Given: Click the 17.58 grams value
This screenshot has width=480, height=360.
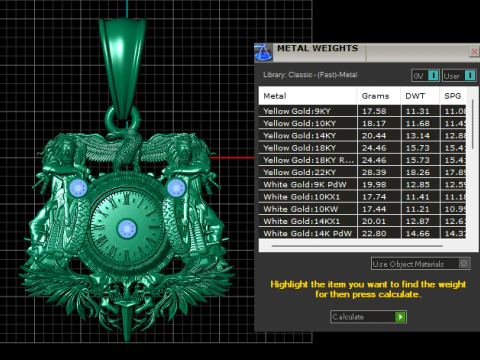Looking at the screenshot, I should pyautogui.click(x=374, y=111).
